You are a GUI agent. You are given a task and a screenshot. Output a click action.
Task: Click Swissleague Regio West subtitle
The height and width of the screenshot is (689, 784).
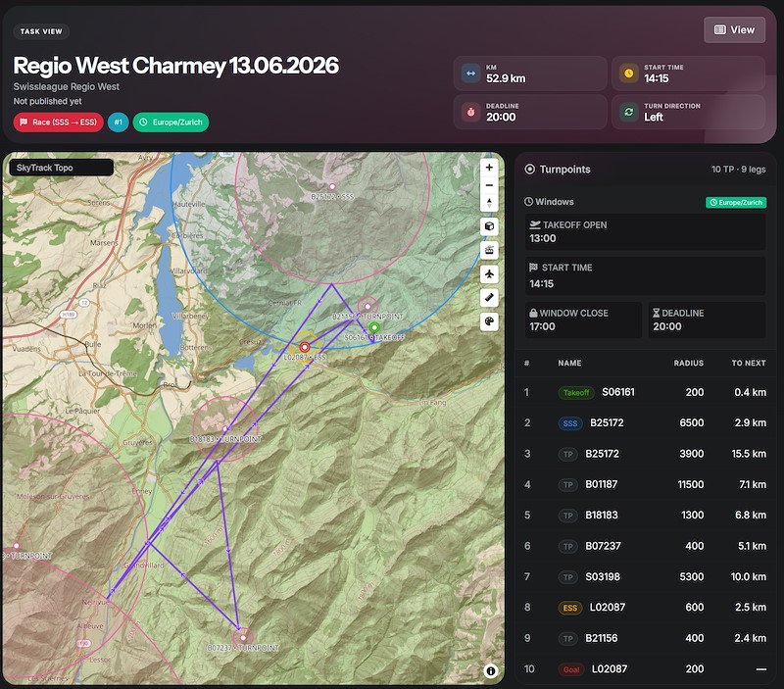[x=66, y=86]
